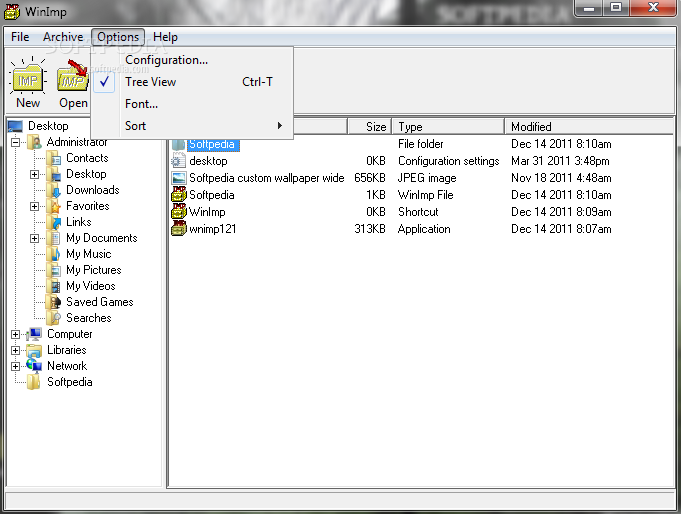Select the 'wnimp121' file name
The width and height of the screenshot is (681, 514).
pyautogui.click(x=212, y=229)
